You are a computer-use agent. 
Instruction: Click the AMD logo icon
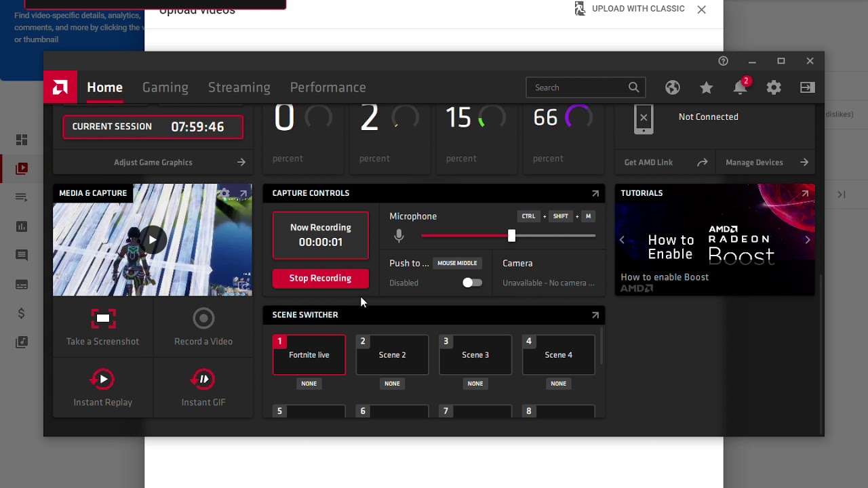click(x=60, y=87)
